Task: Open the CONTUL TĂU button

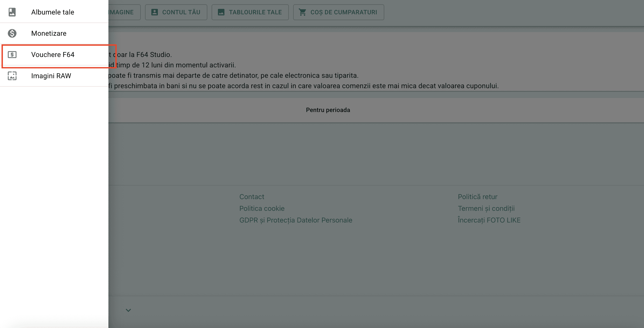Action: click(176, 12)
